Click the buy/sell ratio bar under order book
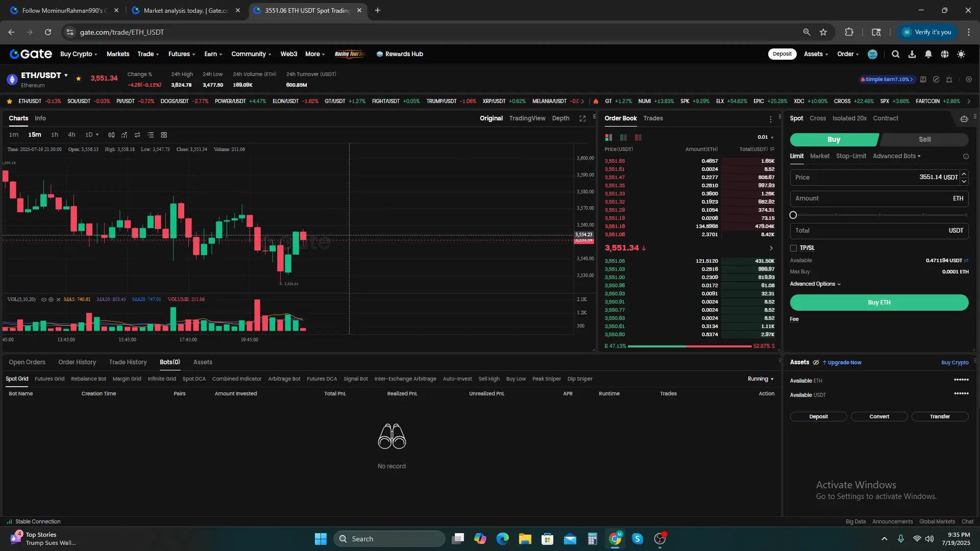 [x=690, y=346]
